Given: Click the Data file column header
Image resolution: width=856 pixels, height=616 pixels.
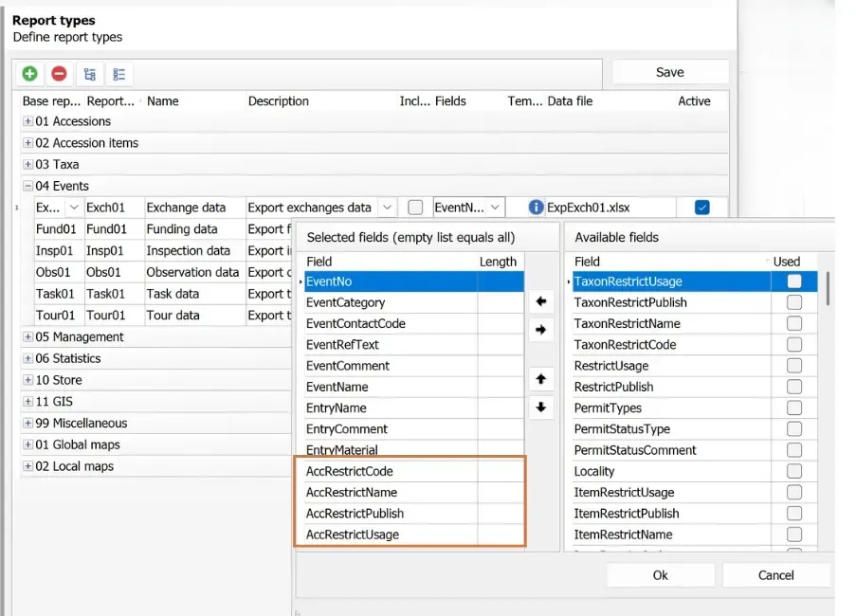Looking at the screenshot, I should (x=570, y=101).
